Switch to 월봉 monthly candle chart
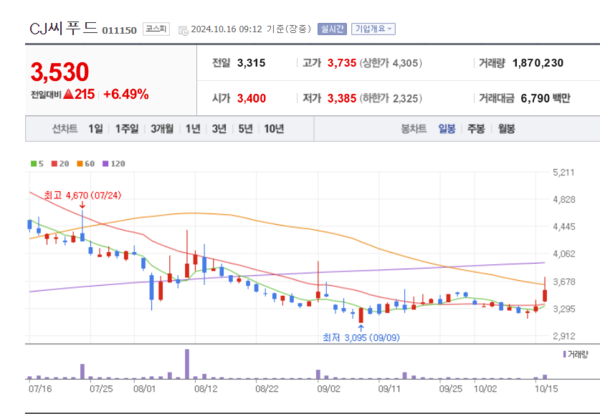 [x=506, y=129]
